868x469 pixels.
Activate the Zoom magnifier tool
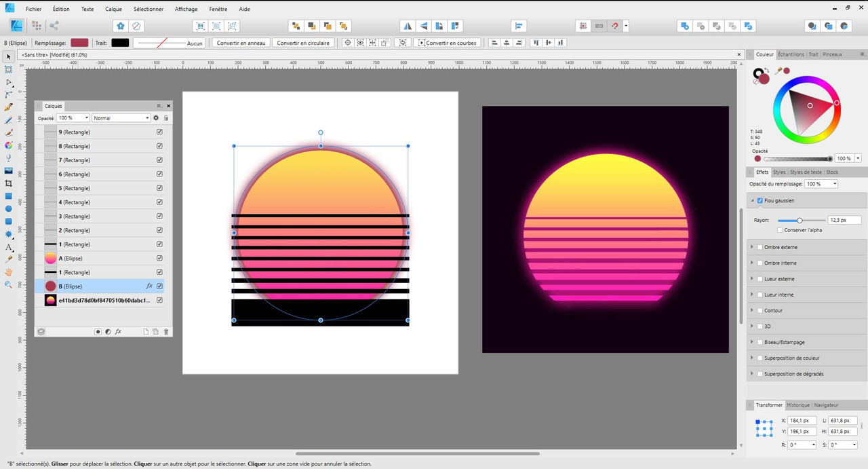[9, 284]
